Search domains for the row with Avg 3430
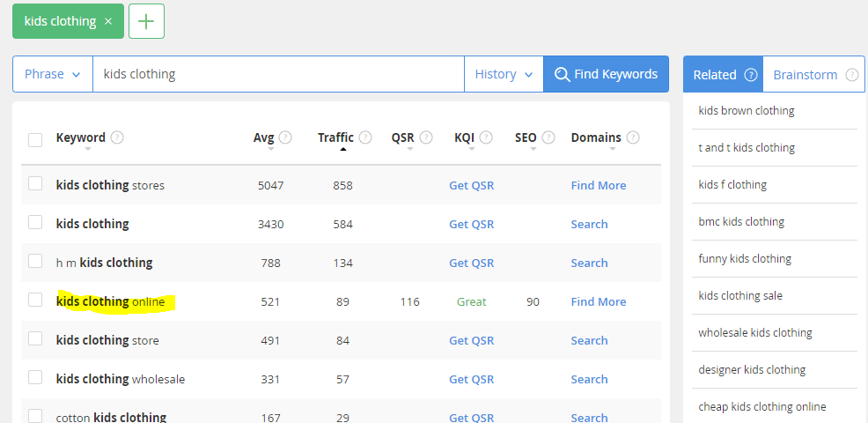The width and height of the screenshot is (868, 423). click(589, 224)
